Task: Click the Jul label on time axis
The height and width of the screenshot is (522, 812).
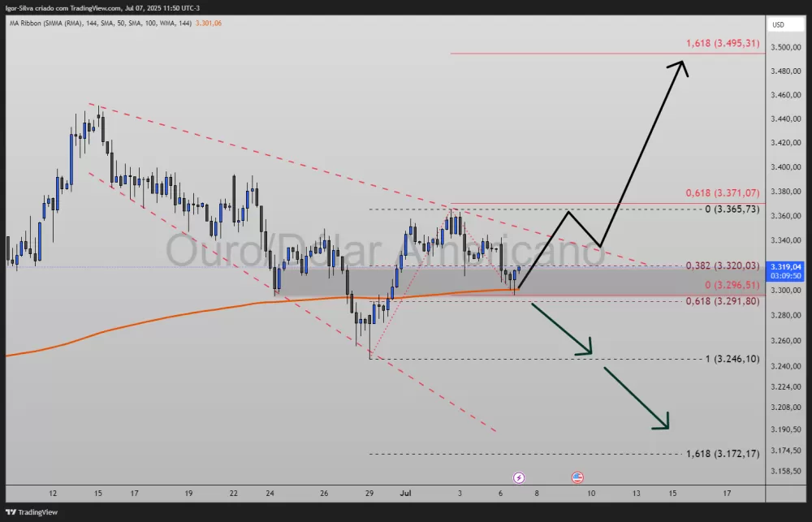Action: point(408,493)
